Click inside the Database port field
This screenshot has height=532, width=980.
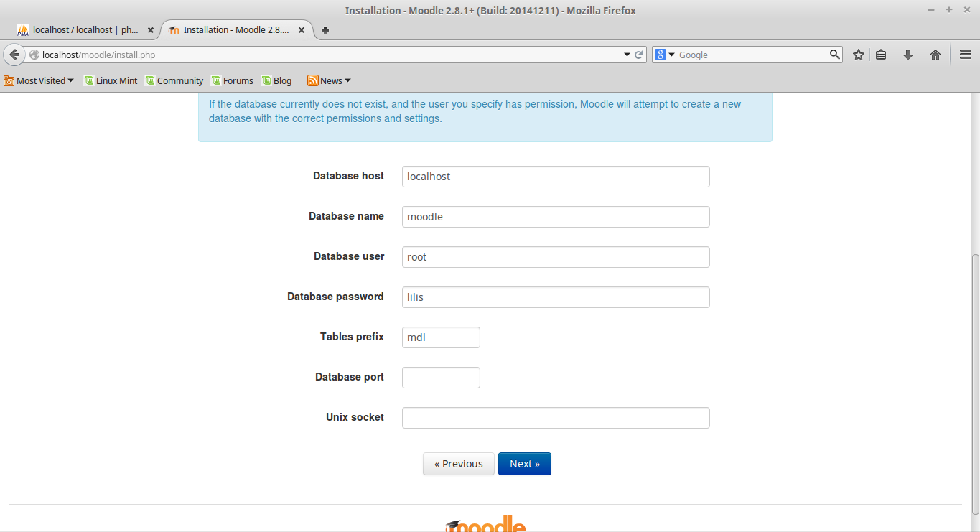click(440, 377)
